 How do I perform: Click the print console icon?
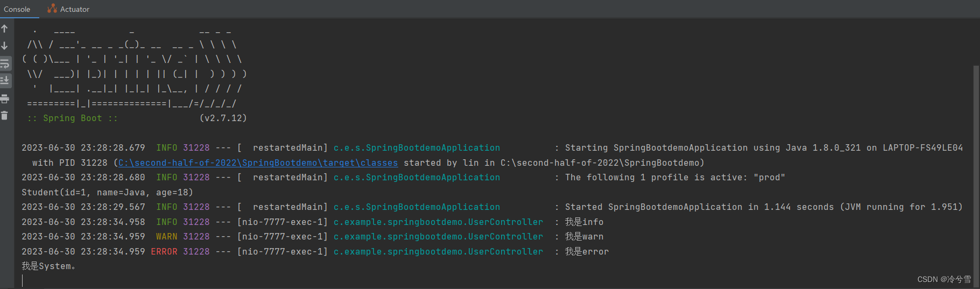(5, 99)
